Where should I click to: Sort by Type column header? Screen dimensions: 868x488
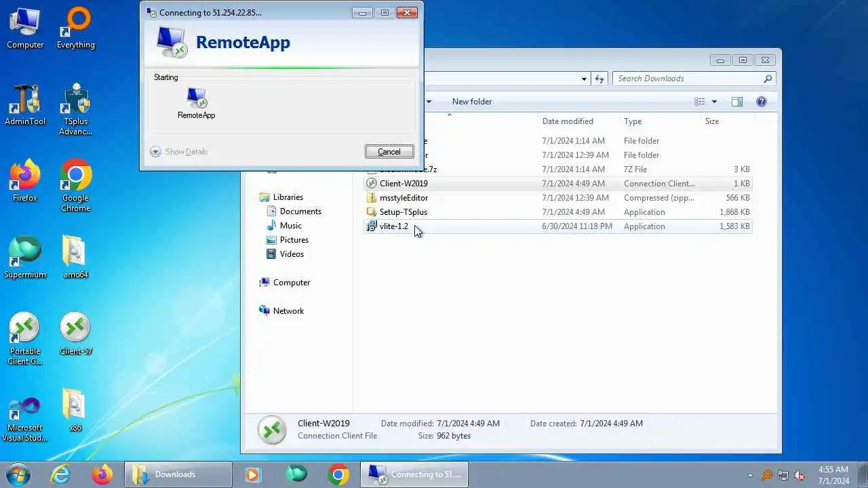pyautogui.click(x=660, y=121)
